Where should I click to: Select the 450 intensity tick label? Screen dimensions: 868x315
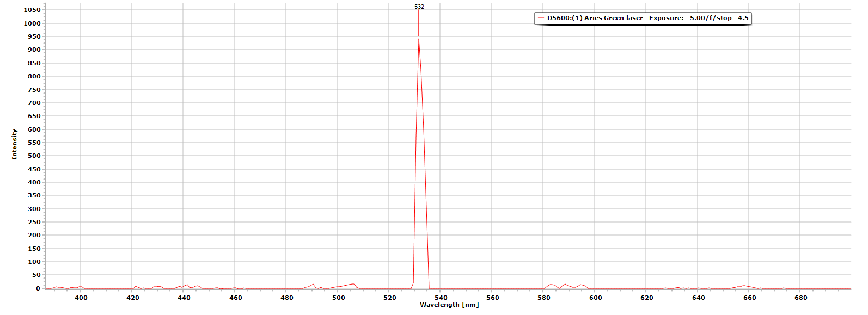point(34,169)
